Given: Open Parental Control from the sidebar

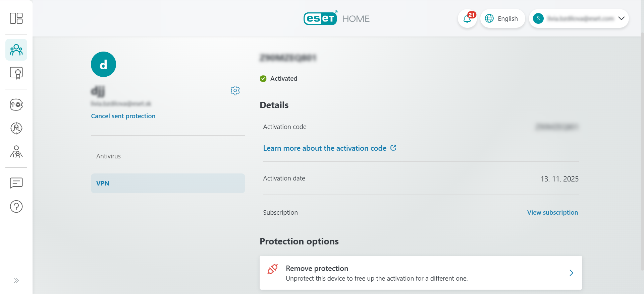Looking at the screenshot, I should point(16,152).
